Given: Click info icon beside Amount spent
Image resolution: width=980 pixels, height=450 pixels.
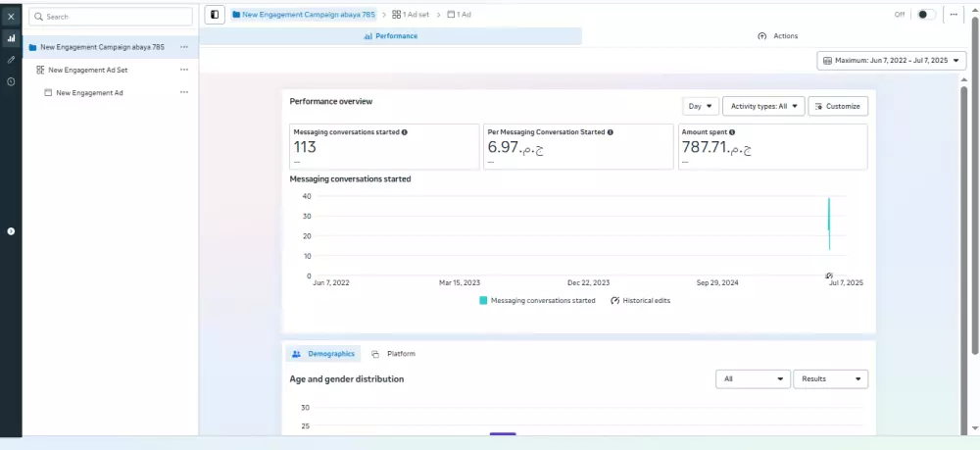Looking at the screenshot, I should [732, 132].
